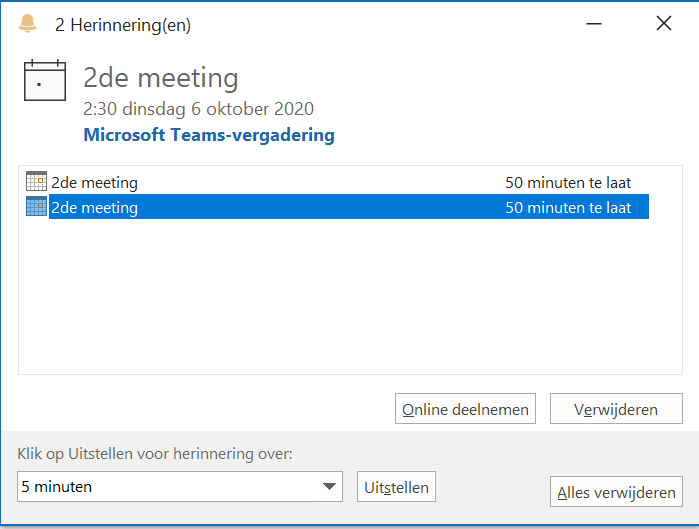Select the highlighted second 2de meeting reminder

[x=337, y=206]
